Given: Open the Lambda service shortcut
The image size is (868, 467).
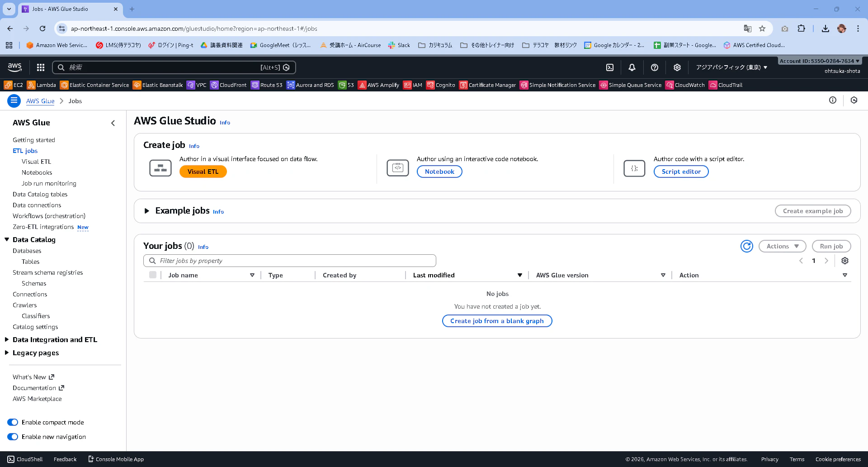Looking at the screenshot, I should 42,85.
